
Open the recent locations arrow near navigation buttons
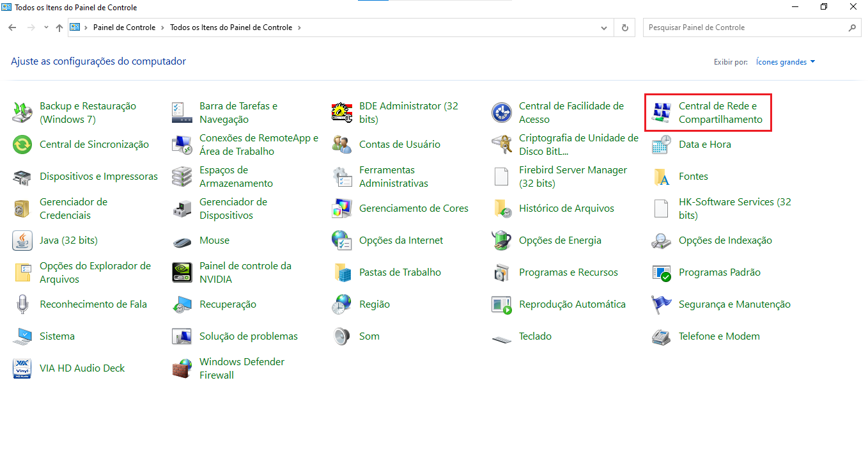[46, 28]
